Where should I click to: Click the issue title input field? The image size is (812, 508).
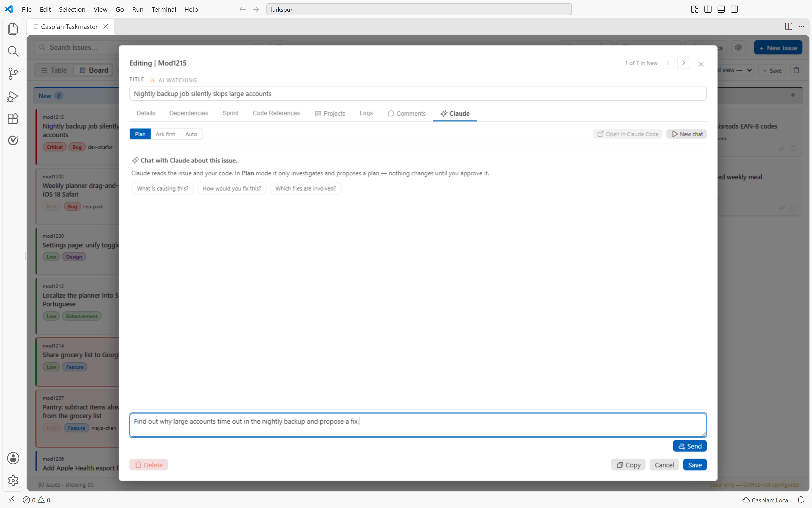418,93
